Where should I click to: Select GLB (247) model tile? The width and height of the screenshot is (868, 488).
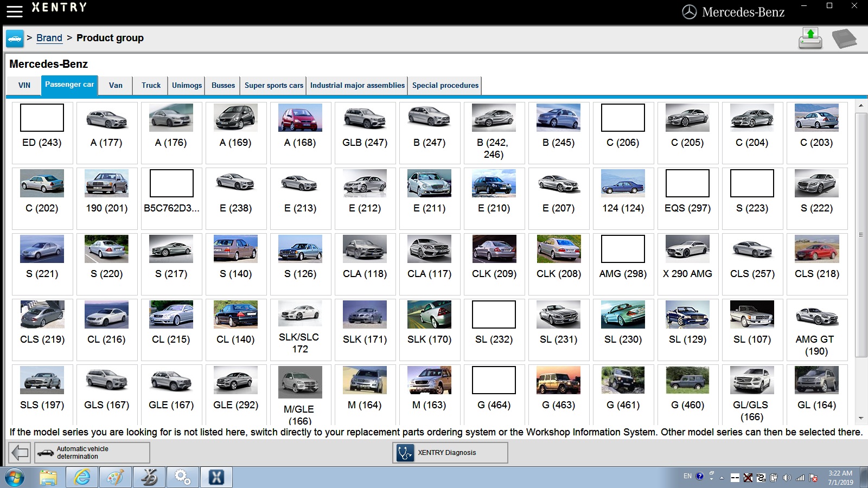[x=365, y=133]
